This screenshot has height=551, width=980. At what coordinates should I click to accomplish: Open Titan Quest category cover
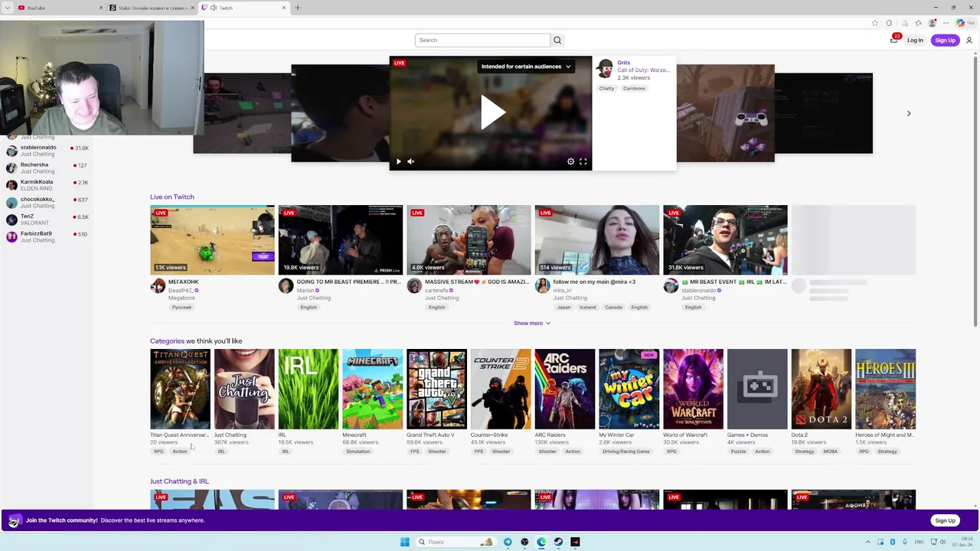(x=180, y=389)
